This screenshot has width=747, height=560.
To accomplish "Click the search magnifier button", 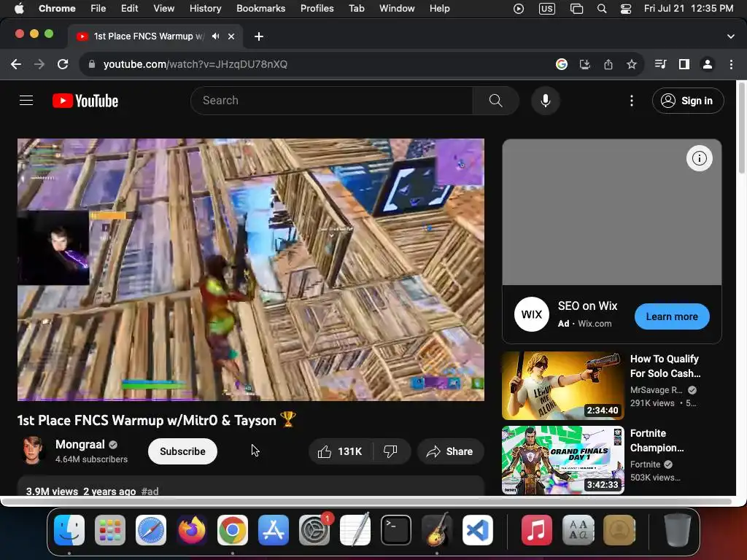I will click(495, 101).
